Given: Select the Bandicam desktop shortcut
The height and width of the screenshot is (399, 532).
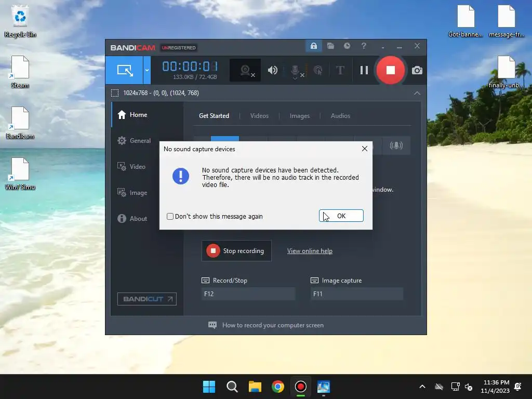Looking at the screenshot, I should 20,123.
